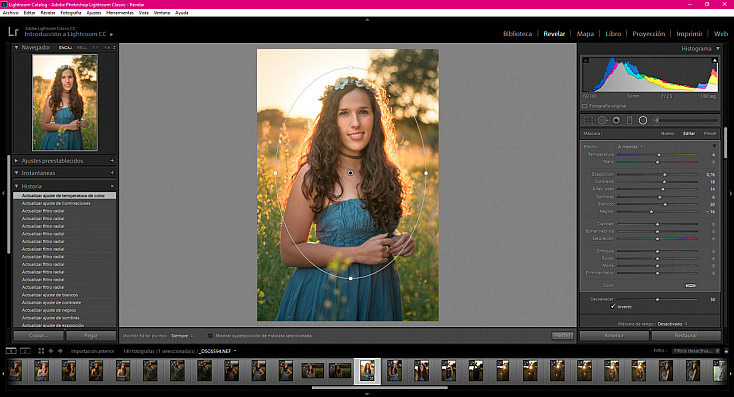The image size is (734, 397).
Task: Click the Restaurar button
Action: coord(686,335)
